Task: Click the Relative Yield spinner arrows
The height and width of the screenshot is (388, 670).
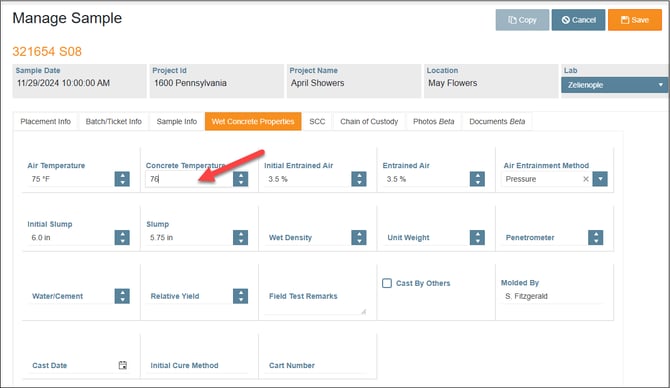Action: tap(241, 296)
